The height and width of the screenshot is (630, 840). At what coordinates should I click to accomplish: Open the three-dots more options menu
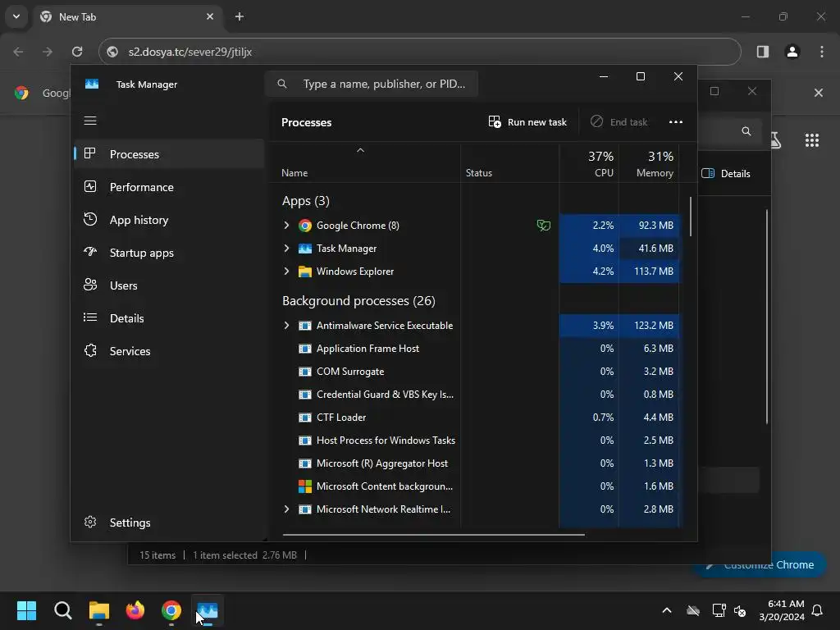pyautogui.click(x=676, y=122)
